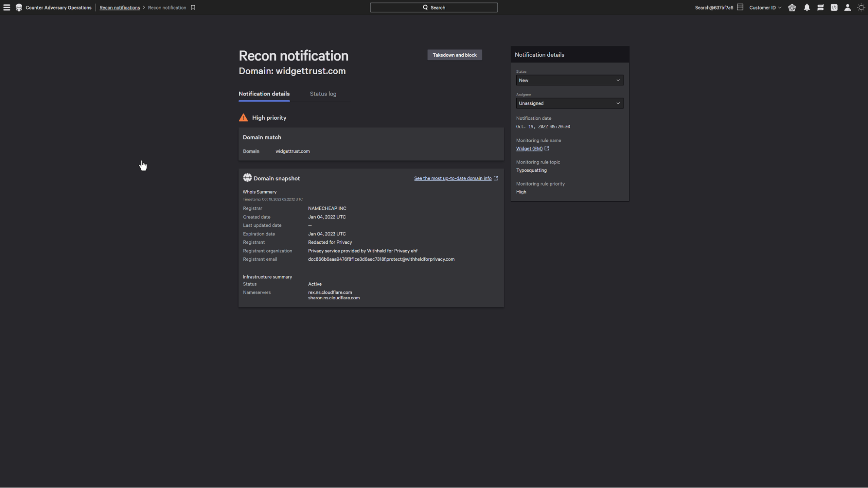
Task: Expand the Customer ID dropdown
Action: tap(765, 7)
